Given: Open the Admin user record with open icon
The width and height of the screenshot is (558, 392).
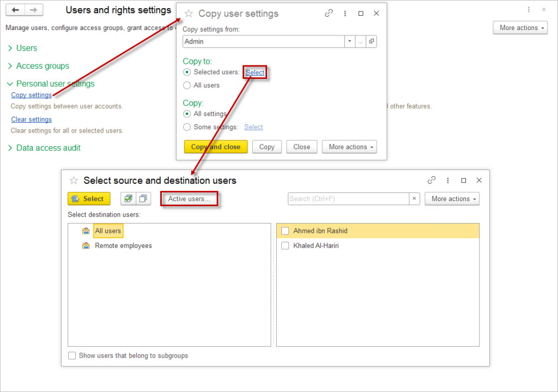Looking at the screenshot, I should click(x=372, y=41).
